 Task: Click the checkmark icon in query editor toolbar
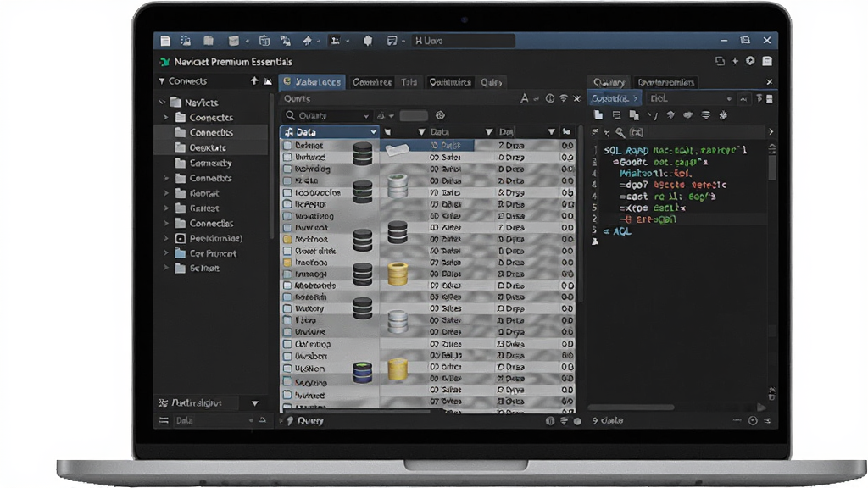[x=653, y=115]
